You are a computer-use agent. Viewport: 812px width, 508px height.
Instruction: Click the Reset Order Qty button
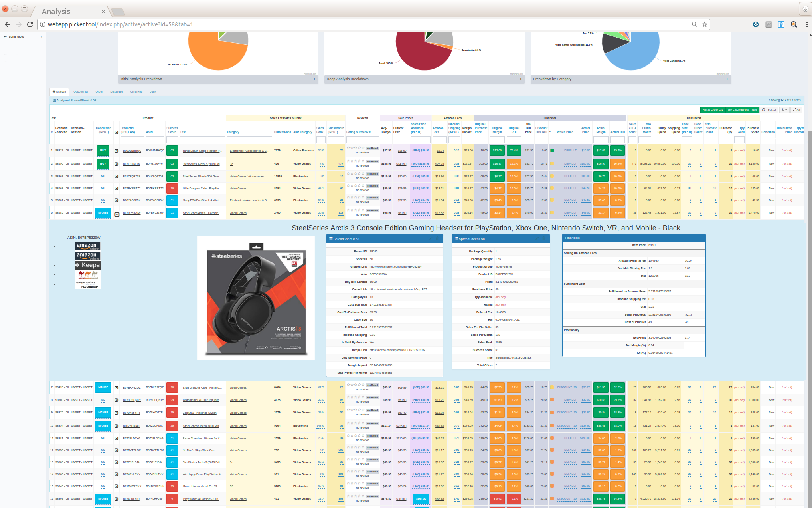tap(713, 110)
